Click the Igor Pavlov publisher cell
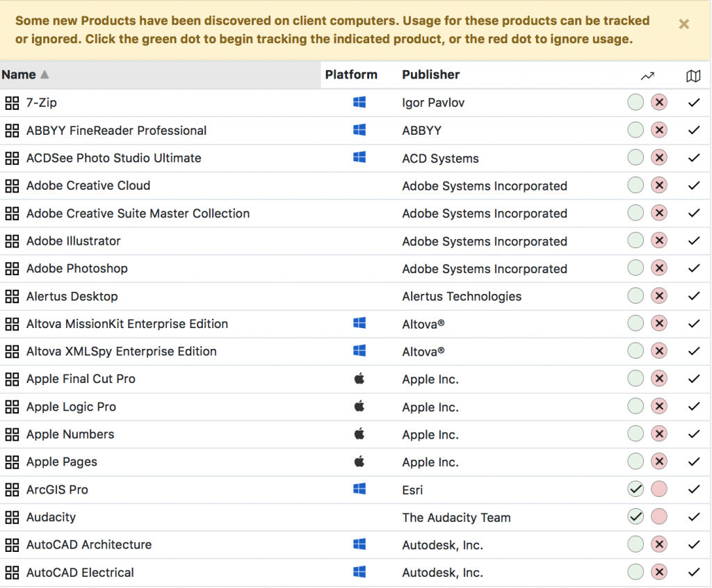The image size is (712, 588). [x=433, y=103]
